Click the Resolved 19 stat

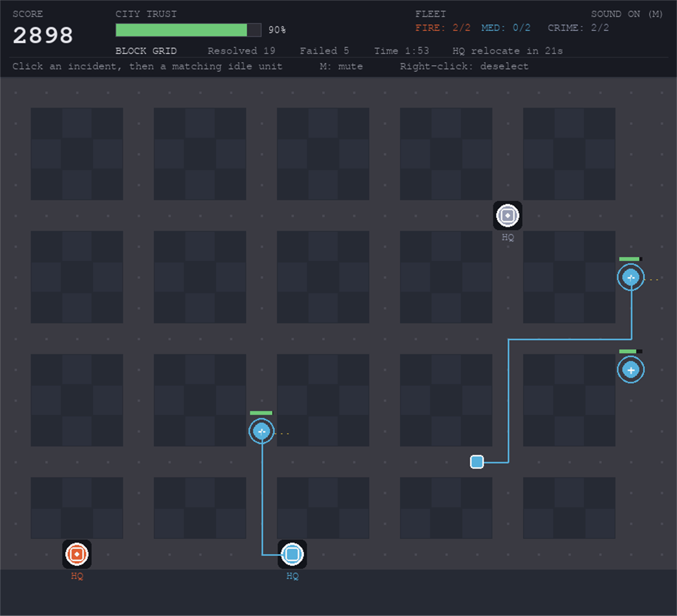coord(241,51)
